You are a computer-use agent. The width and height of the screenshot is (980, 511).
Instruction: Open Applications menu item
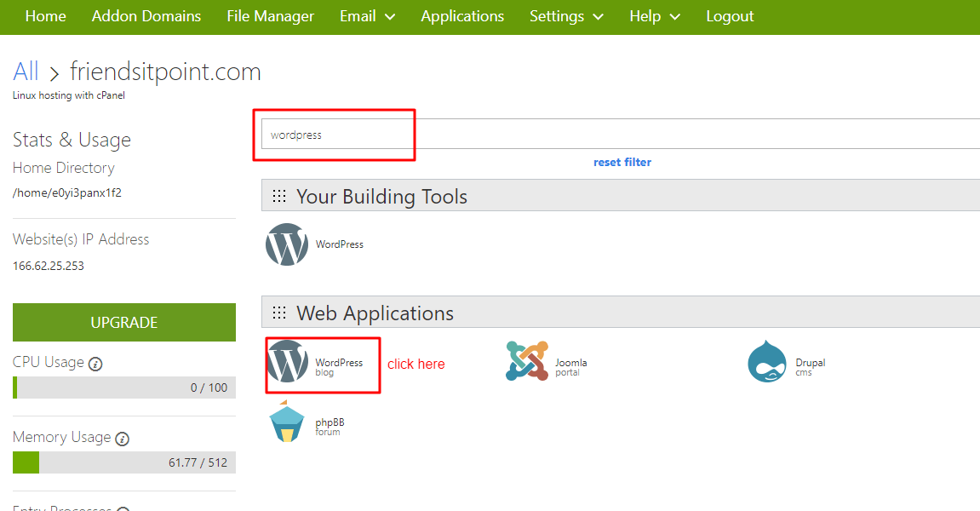point(462,16)
